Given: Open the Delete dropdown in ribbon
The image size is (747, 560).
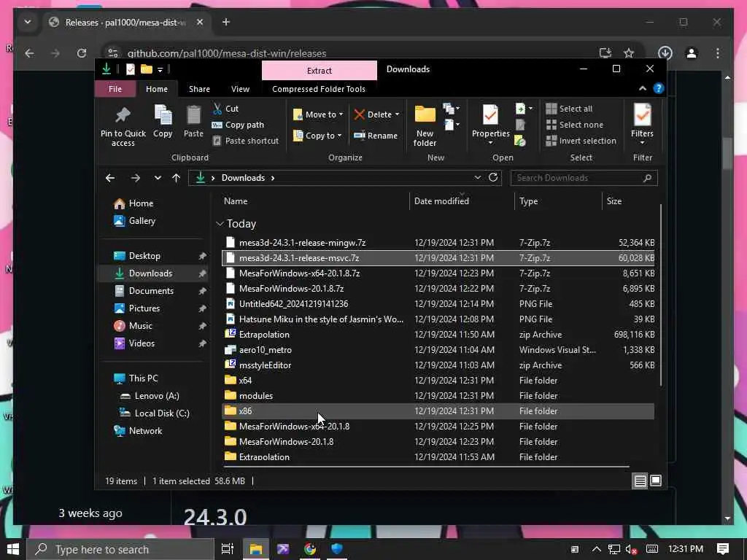Looking at the screenshot, I should (376, 114).
